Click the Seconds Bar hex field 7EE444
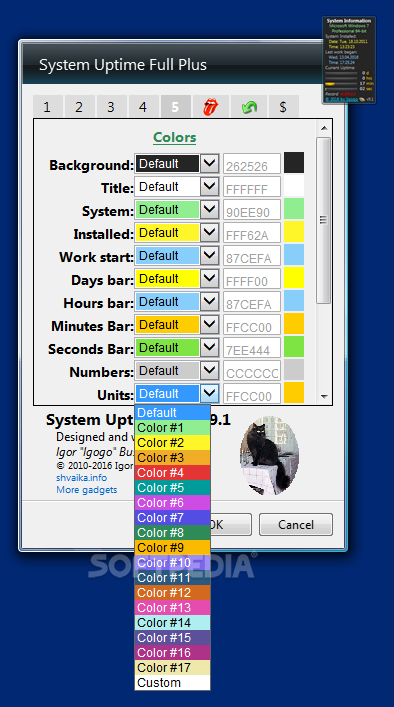The image size is (394, 707). tap(252, 348)
